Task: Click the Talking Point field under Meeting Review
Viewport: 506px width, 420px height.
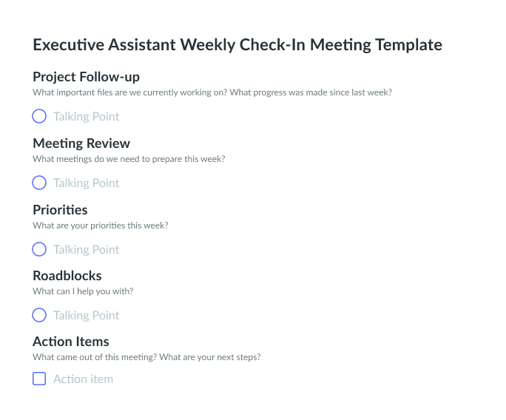Action: click(x=86, y=183)
